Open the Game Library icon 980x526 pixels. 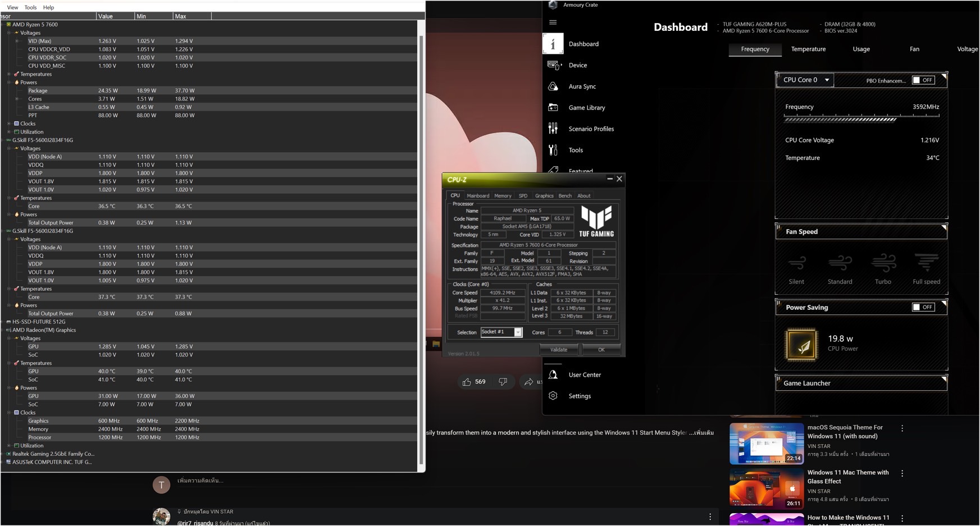553,108
